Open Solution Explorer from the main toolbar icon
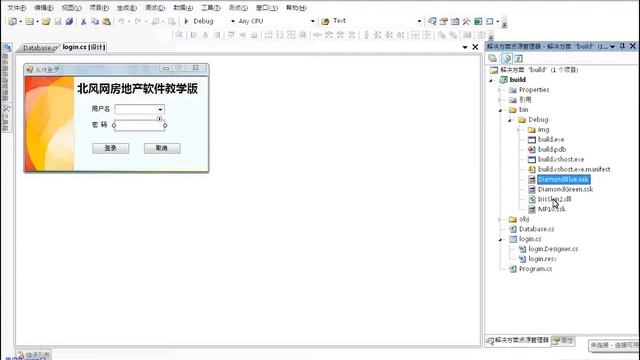The height and width of the screenshot is (360, 640). (432, 21)
